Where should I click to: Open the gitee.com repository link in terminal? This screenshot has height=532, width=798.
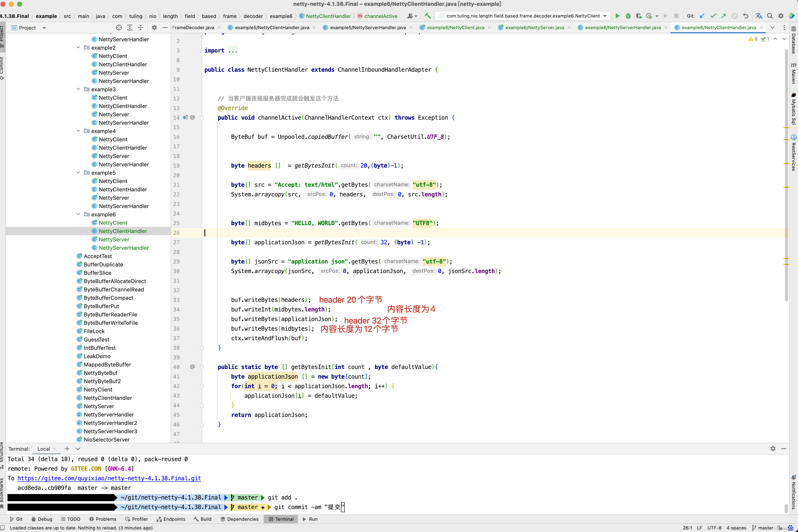tap(109, 478)
